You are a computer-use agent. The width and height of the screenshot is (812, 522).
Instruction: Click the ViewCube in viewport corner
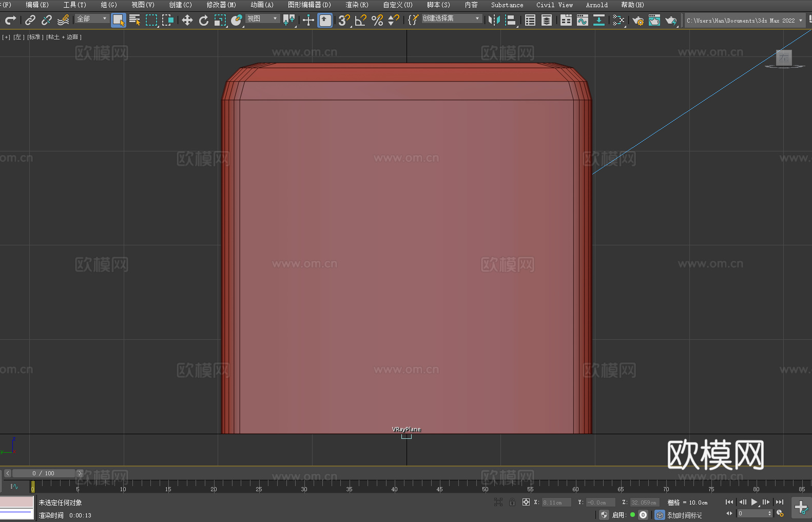784,58
